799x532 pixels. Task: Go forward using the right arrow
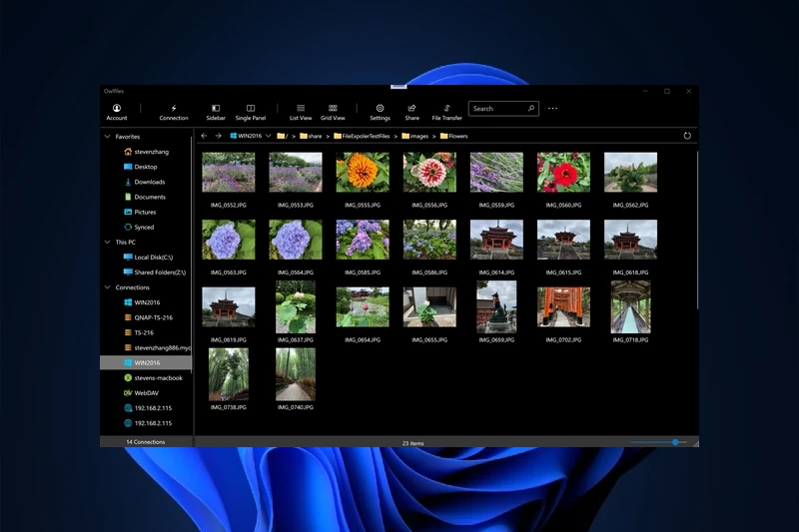coord(218,136)
